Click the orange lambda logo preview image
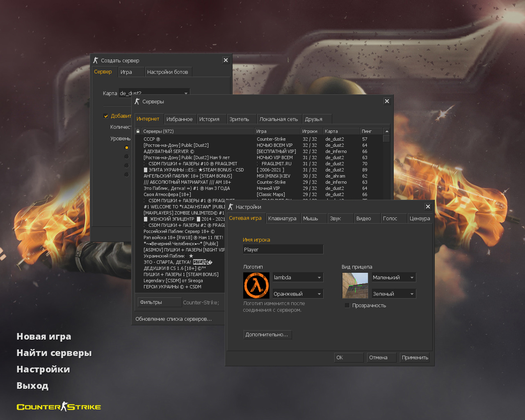Viewport: 525px width, 420px height. click(256, 285)
